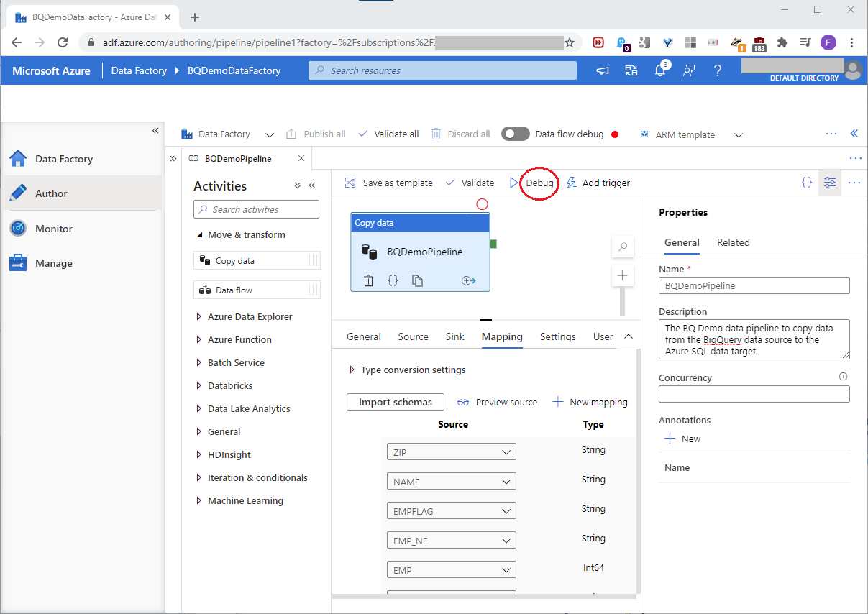This screenshot has height=614, width=868.
Task: Clone the Copy data activity
Action: [x=417, y=280]
